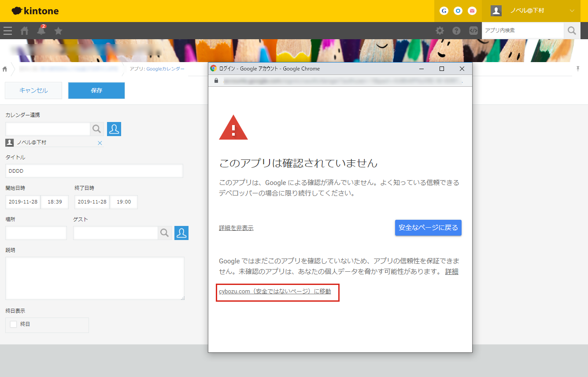Minimize the Google login Chrome window
The height and width of the screenshot is (377, 588).
[x=422, y=69]
